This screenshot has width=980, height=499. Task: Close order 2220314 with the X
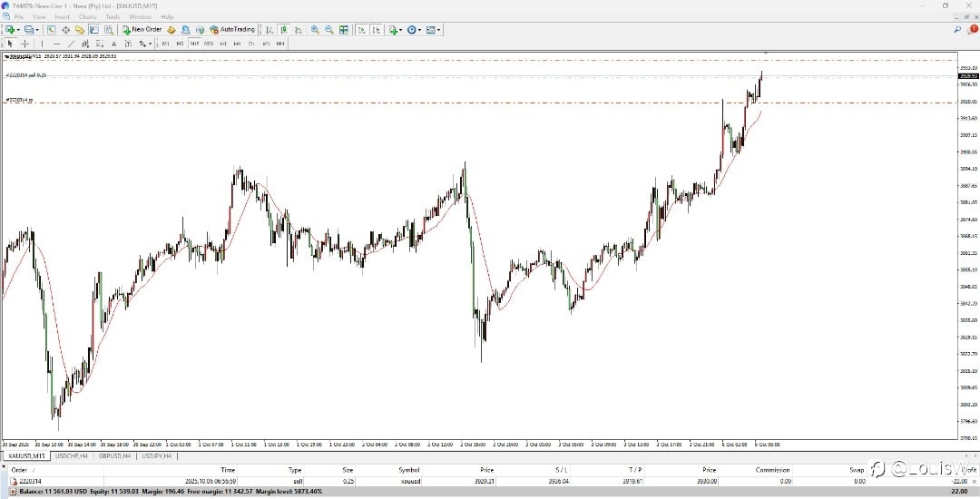pos(974,482)
